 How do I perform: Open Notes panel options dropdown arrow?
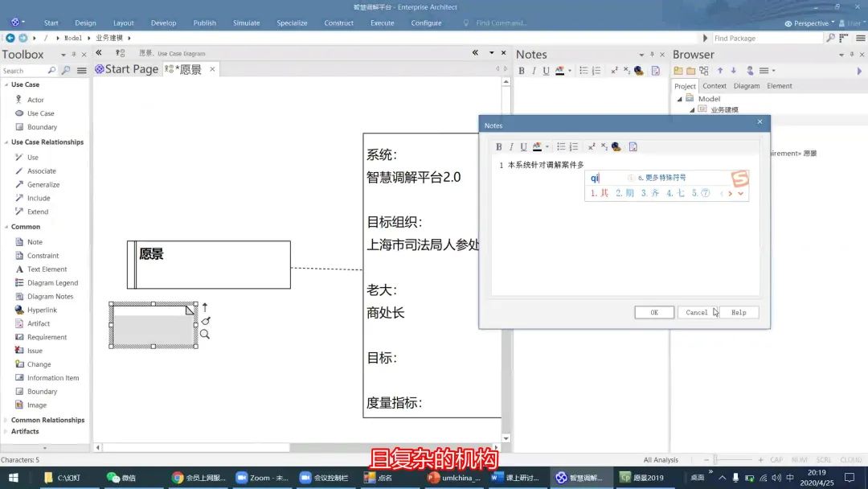(641, 55)
